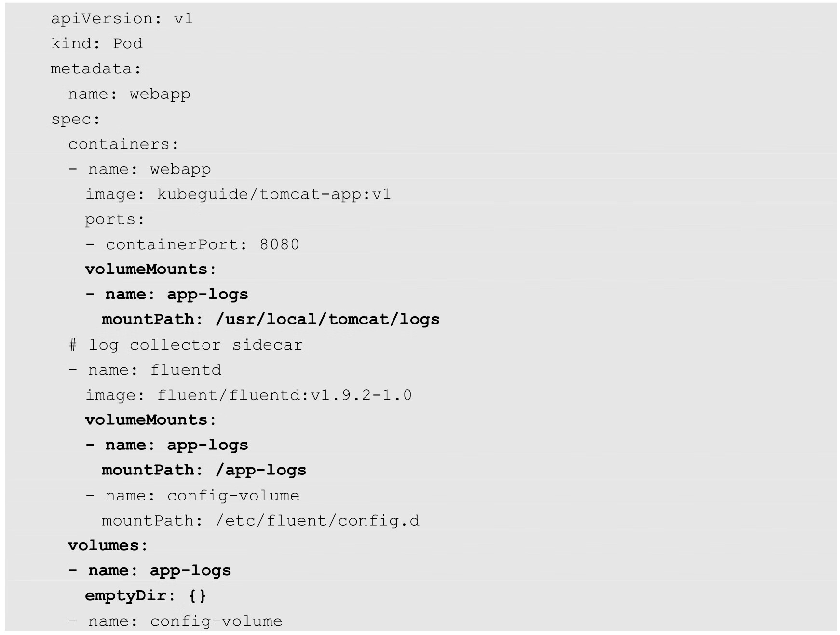Click the ports: key
The image size is (840, 635).
tap(115, 219)
